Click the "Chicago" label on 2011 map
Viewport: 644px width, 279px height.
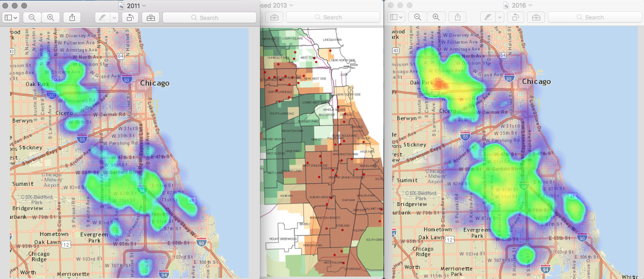(x=154, y=83)
